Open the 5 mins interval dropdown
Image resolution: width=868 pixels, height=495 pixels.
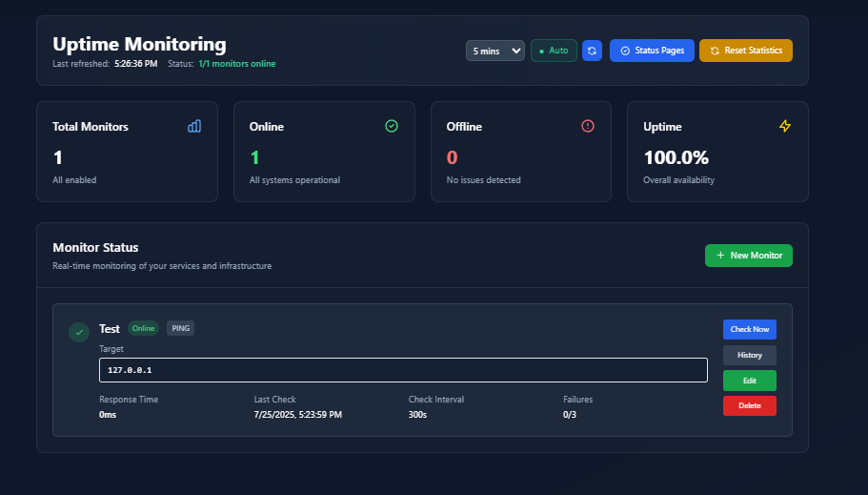[x=495, y=51]
